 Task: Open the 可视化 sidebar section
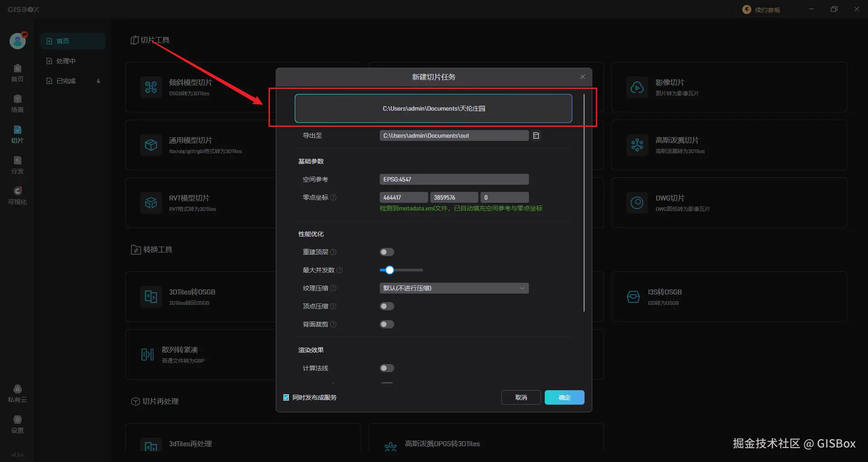tap(17, 196)
